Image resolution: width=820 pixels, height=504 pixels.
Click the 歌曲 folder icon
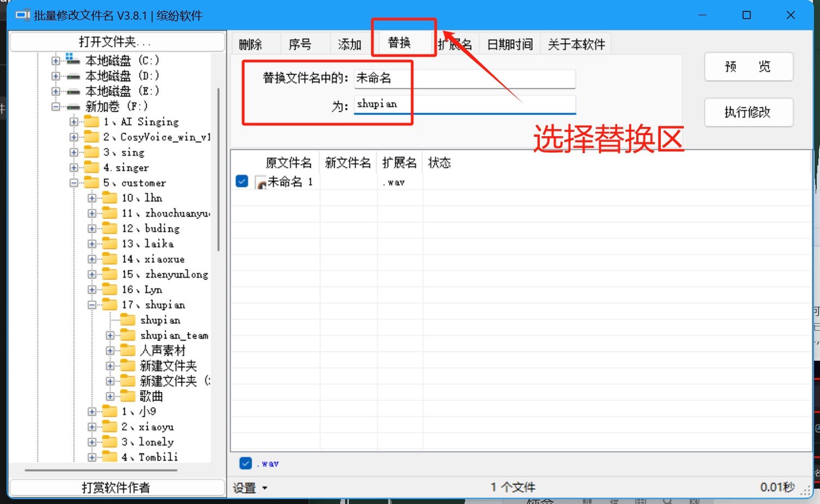tap(128, 396)
